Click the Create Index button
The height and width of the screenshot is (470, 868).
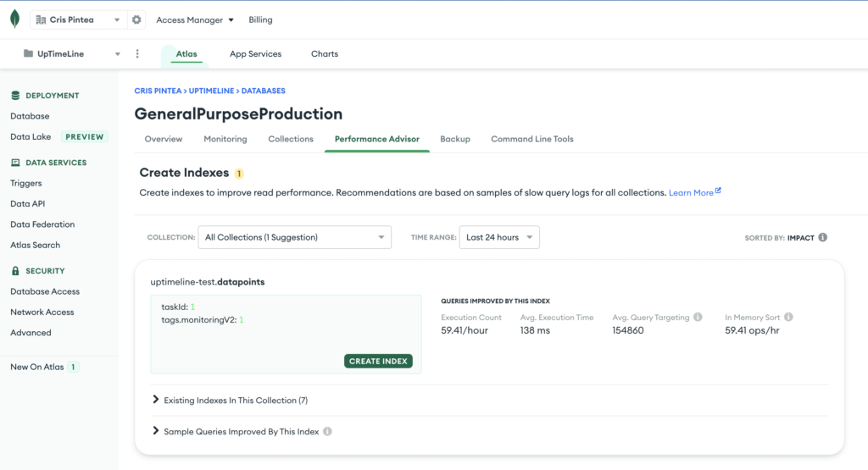(378, 361)
